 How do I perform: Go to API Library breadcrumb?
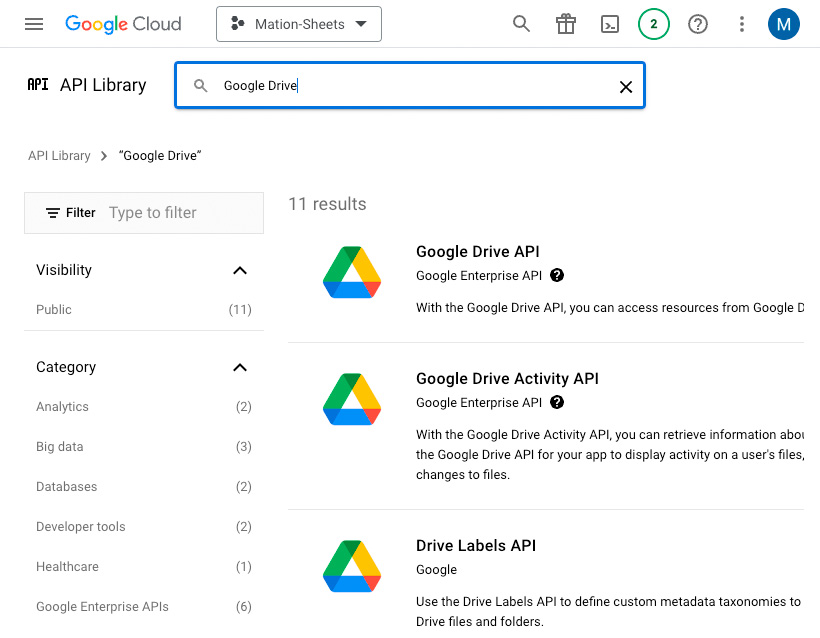point(59,156)
